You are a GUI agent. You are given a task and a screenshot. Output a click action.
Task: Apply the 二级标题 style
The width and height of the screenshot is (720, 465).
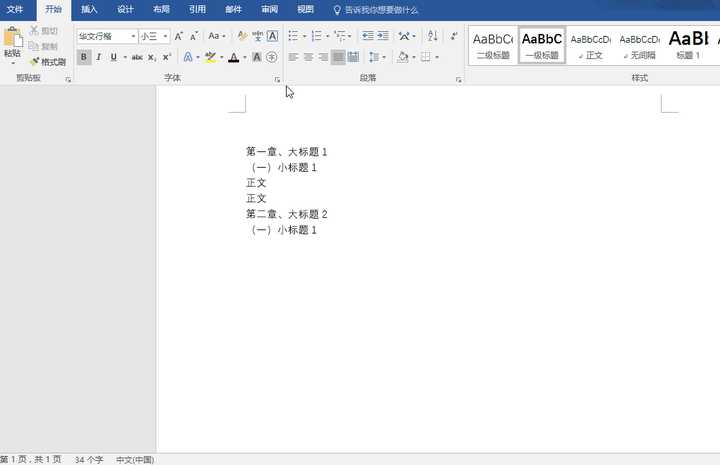coord(493,45)
